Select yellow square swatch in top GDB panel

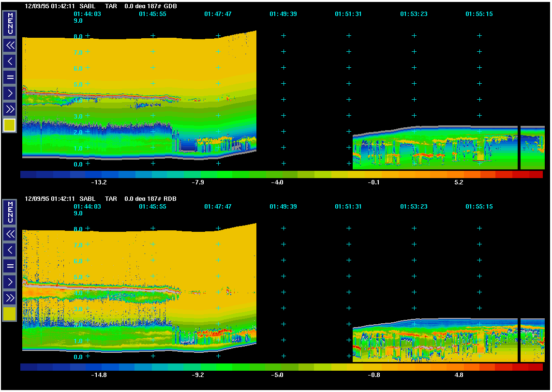[10, 125]
